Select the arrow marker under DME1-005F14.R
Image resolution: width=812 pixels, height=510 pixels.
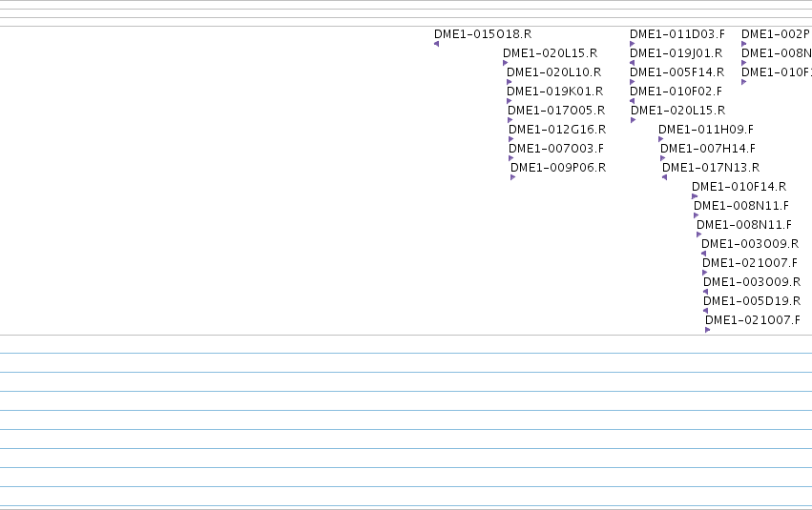click(x=633, y=82)
